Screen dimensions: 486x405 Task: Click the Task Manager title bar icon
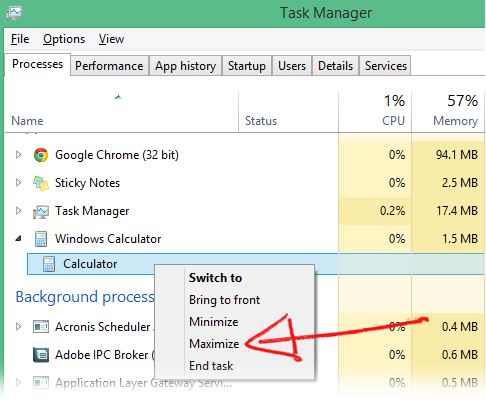coord(14,13)
